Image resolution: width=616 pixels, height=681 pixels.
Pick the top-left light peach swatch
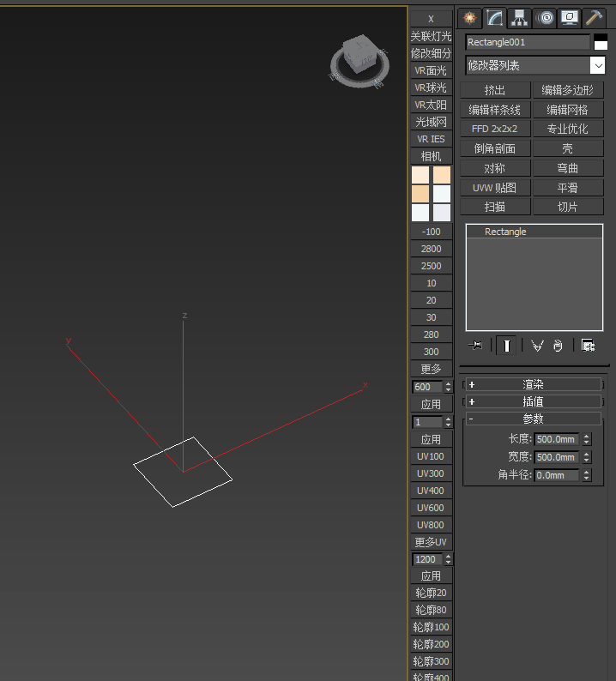pyautogui.click(x=420, y=175)
